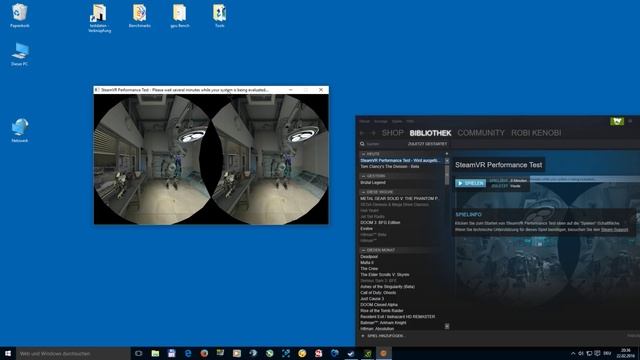Switch to the BIBLIOTHEK tab
640x360 pixels.
[x=430, y=133]
